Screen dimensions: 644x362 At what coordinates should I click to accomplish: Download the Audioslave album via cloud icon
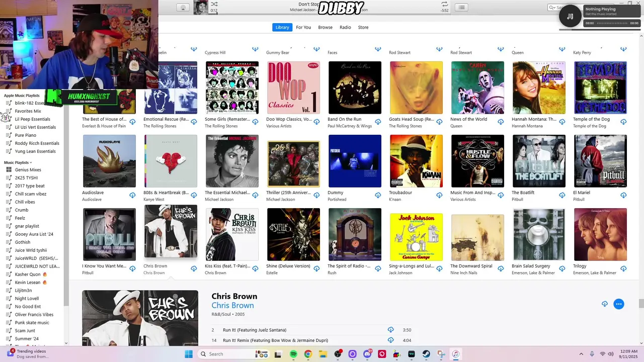coord(132,195)
